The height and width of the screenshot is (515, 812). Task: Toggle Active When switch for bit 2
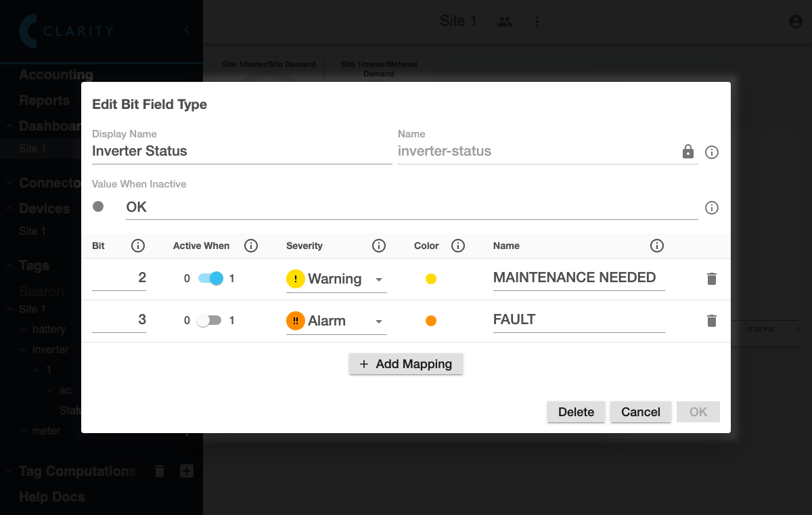point(210,279)
